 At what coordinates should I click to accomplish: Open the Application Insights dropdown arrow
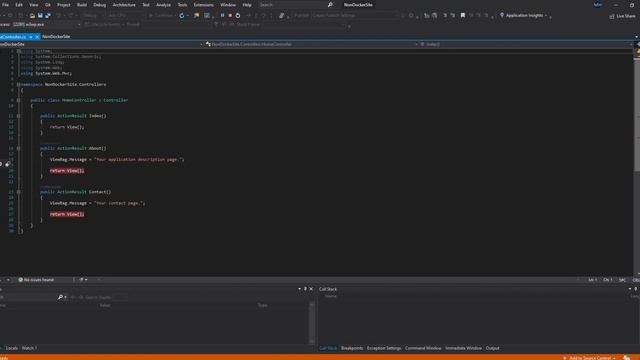546,16
